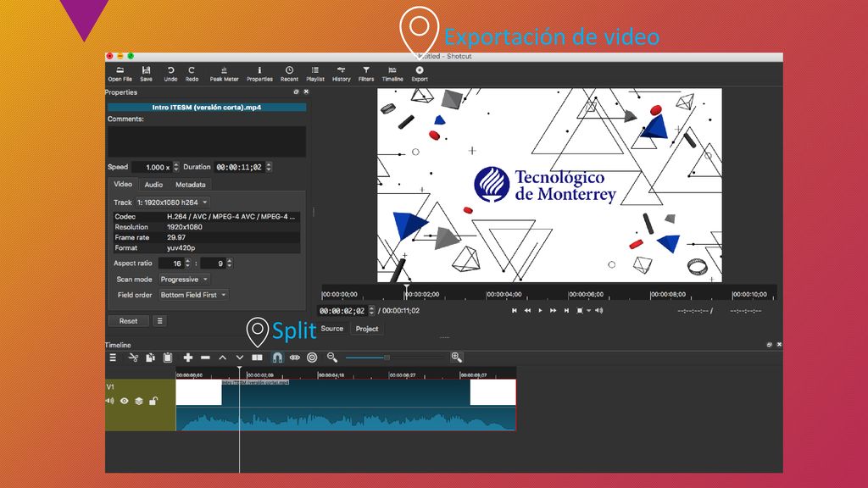Zoom out the timeline
The width and height of the screenshot is (868, 488).
[332, 358]
